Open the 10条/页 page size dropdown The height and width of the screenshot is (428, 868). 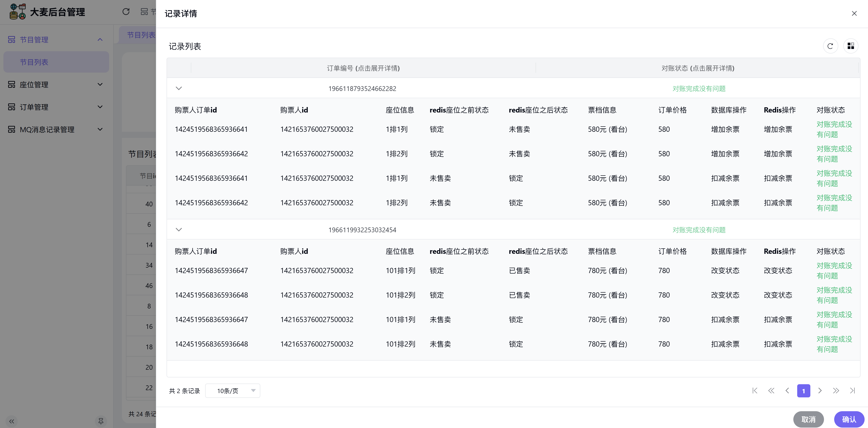(x=233, y=391)
